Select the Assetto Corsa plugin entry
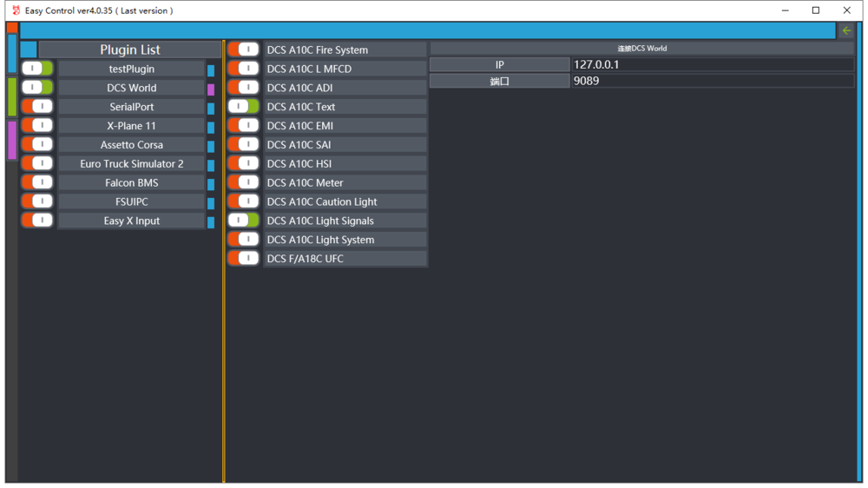Screen dimensions: 868x488 point(132,144)
